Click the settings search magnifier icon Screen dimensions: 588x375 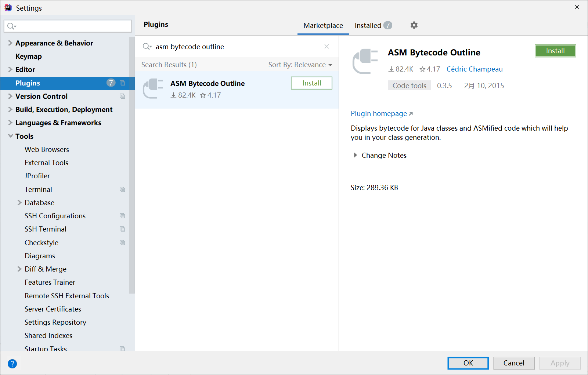click(x=12, y=26)
